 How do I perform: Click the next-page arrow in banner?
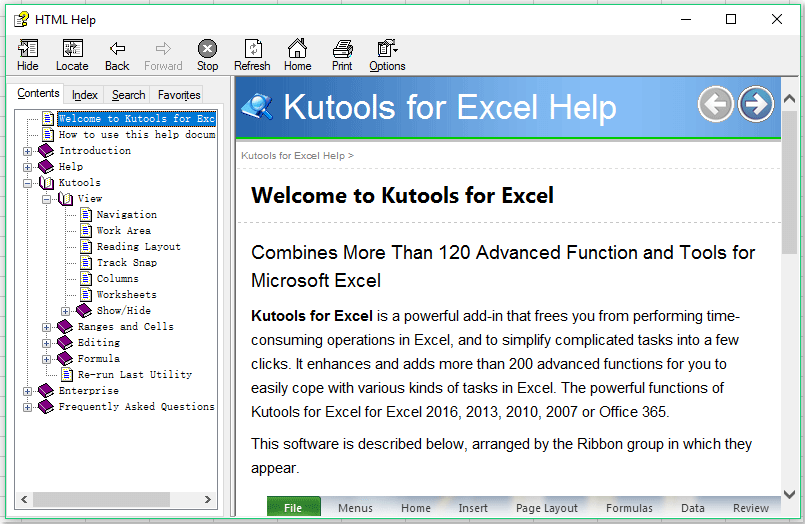pyautogui.click(x=756, y=104)
